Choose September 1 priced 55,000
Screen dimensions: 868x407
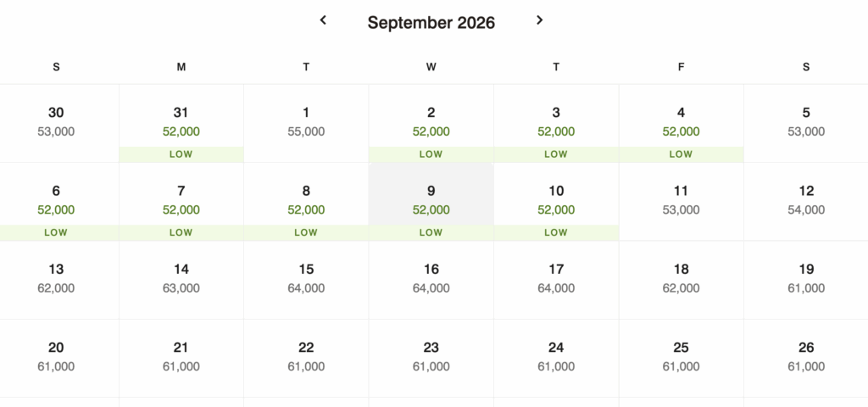306,123
